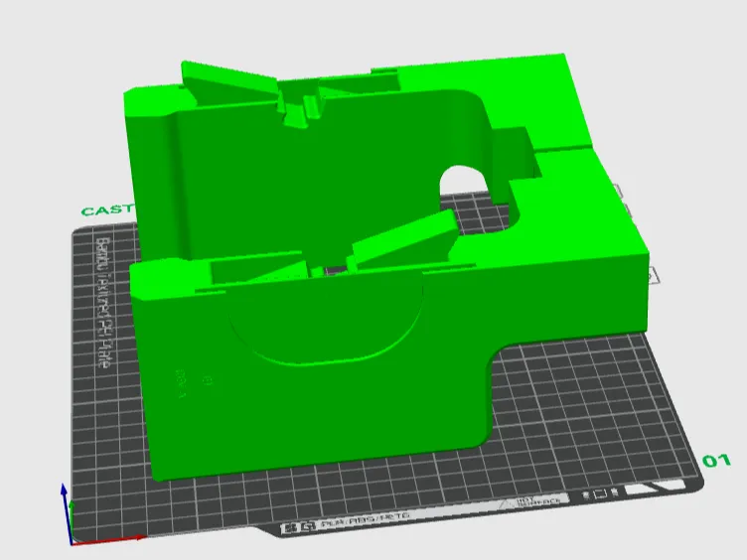The height and width of the screenshot is (560, 747).
Task: Click the blue Z axis arrow
Action: pyautogui.click(x=67, y=513)
